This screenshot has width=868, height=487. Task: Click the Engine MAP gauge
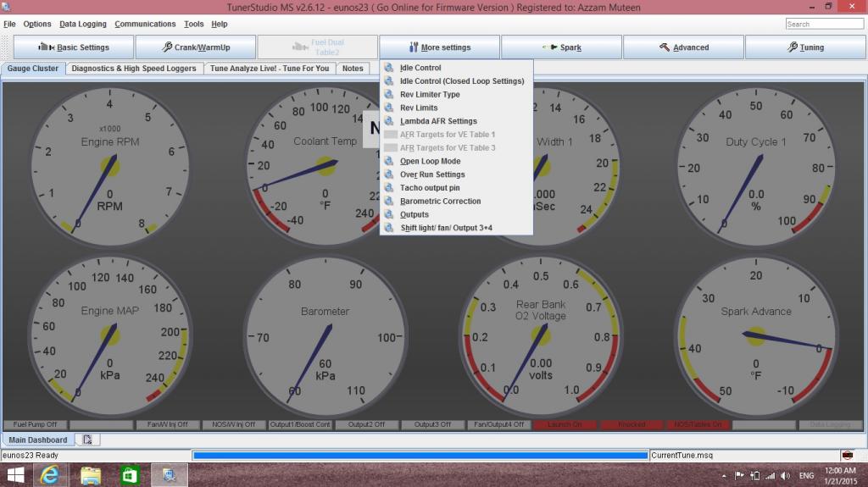pyautogui.click(x=109, y=336)
